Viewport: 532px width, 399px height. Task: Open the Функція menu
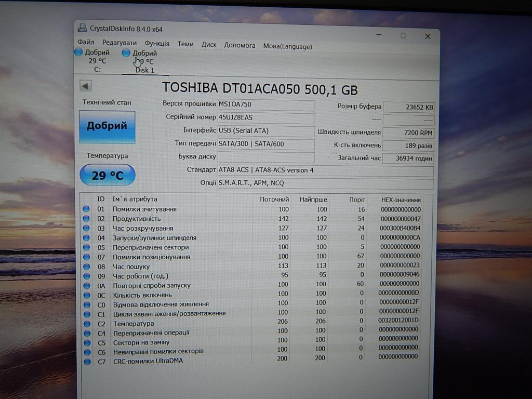[157, 44]
